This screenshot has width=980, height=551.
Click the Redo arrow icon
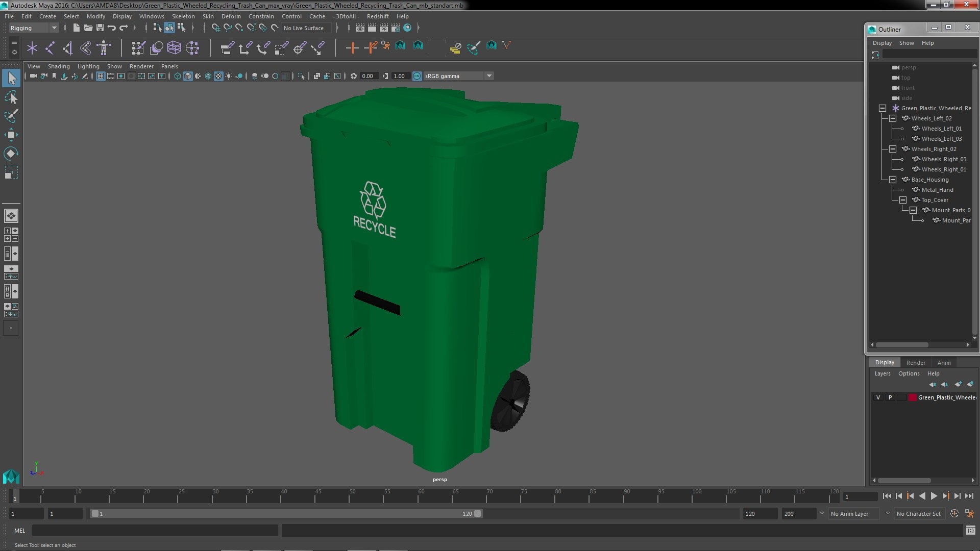tap(124, 28)
